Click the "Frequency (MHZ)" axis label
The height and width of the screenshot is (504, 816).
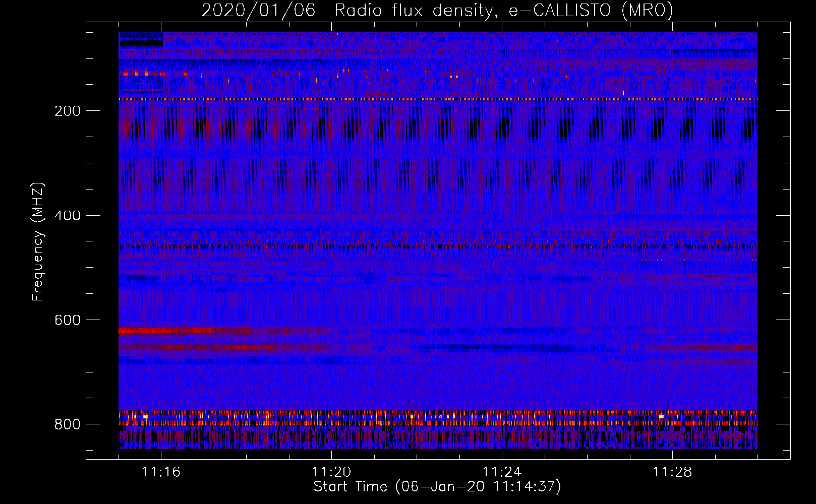click(38, 241)
